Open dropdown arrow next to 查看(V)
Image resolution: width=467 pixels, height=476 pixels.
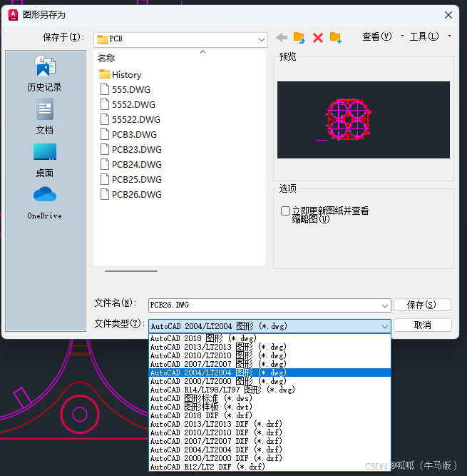pos(402,36)
